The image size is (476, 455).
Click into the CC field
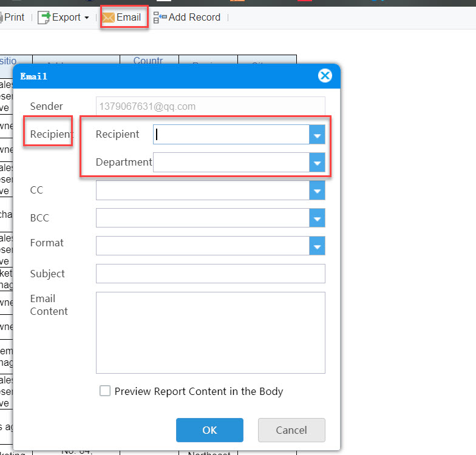coord(203,190)
